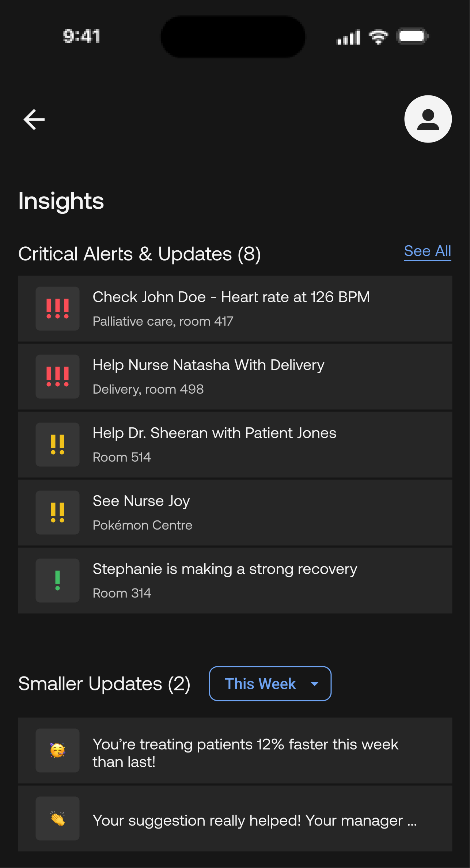Screen dimensions: 470x868
Task: Tap the red urgency icon beside Nurse Natasha alert
Action: tap(57, 377)
